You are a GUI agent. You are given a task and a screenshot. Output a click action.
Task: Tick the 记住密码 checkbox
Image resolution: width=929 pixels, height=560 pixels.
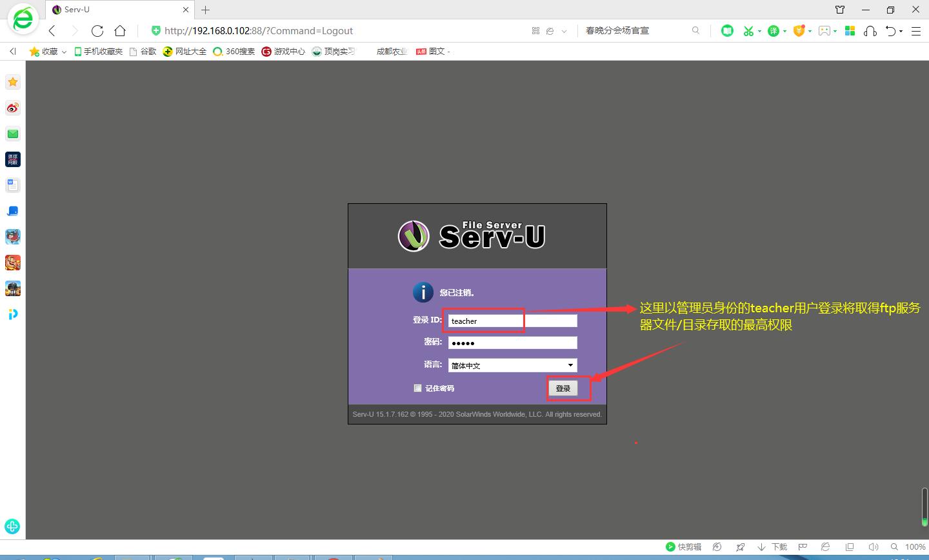[x=417, y=388]
